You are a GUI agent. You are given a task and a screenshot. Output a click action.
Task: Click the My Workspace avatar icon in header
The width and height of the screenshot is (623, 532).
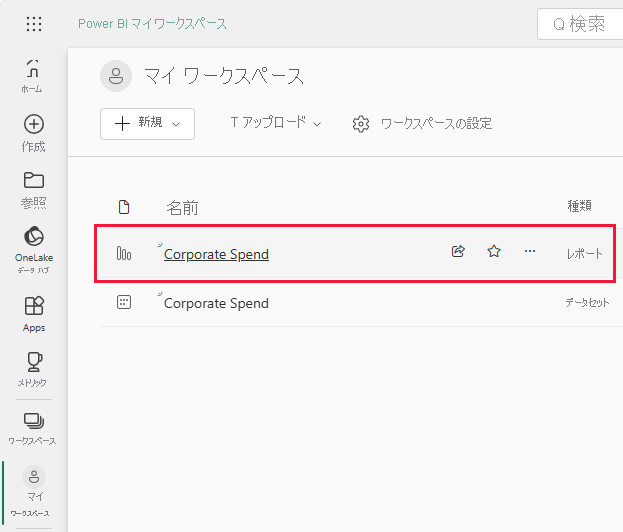[116, 76]
